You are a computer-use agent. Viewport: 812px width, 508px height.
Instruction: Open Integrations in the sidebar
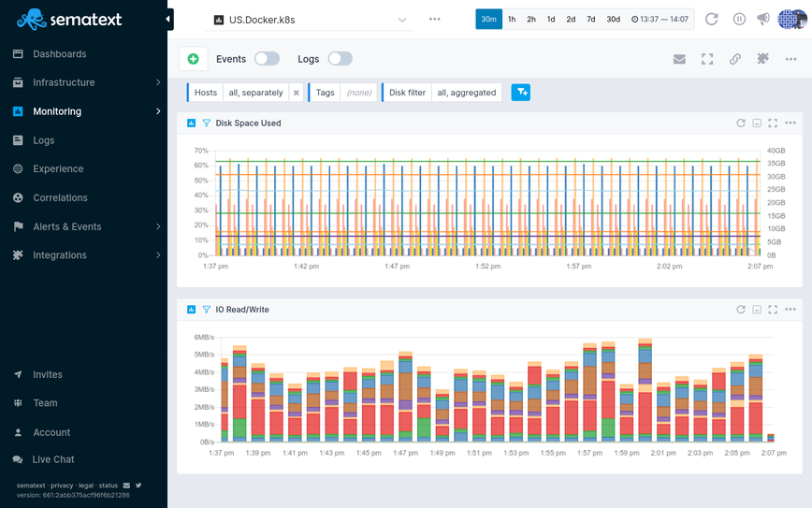[60, 255]
